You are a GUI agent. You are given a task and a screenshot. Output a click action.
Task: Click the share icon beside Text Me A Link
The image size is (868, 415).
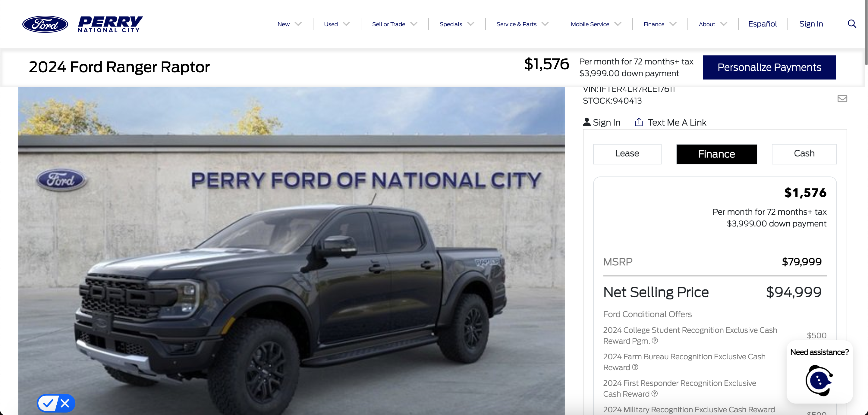[x=639, y=122]
